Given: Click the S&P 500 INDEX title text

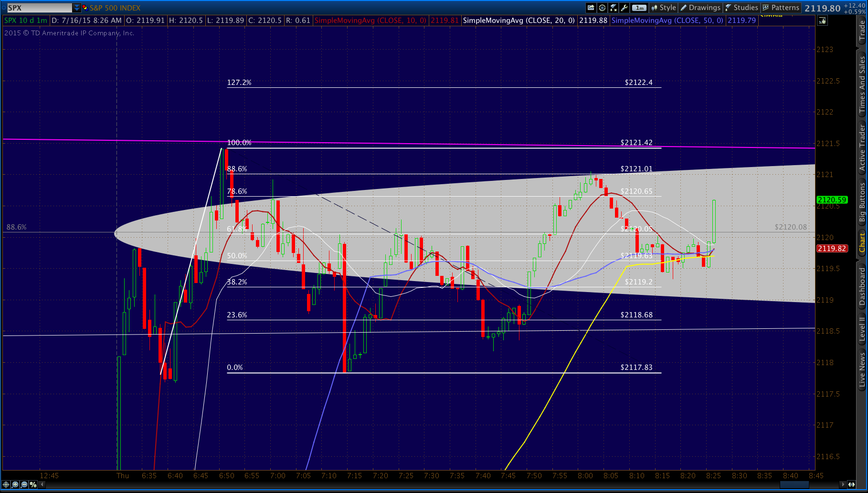Looking at the screenshot, I should pos(115,8).
